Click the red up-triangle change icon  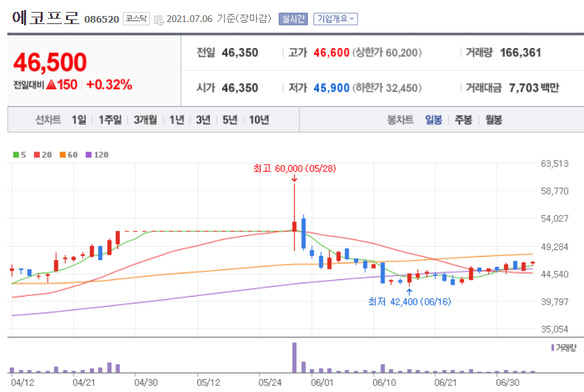52,85
